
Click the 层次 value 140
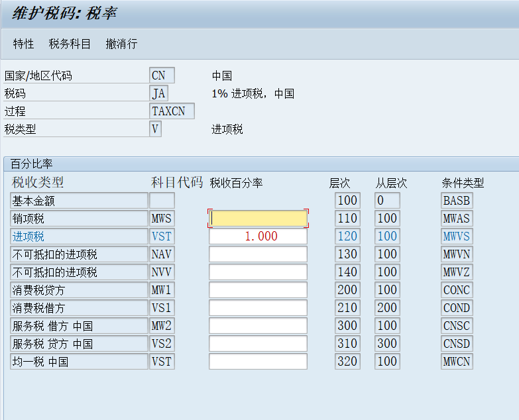[x=347, y=272]
